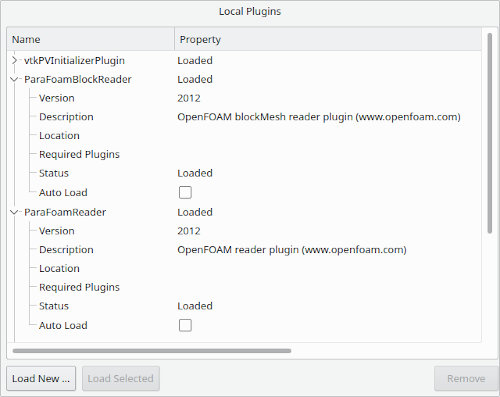Click the Local Plugins group title
The height and width of the screenshot is (397, 500).
pos(250,11)
